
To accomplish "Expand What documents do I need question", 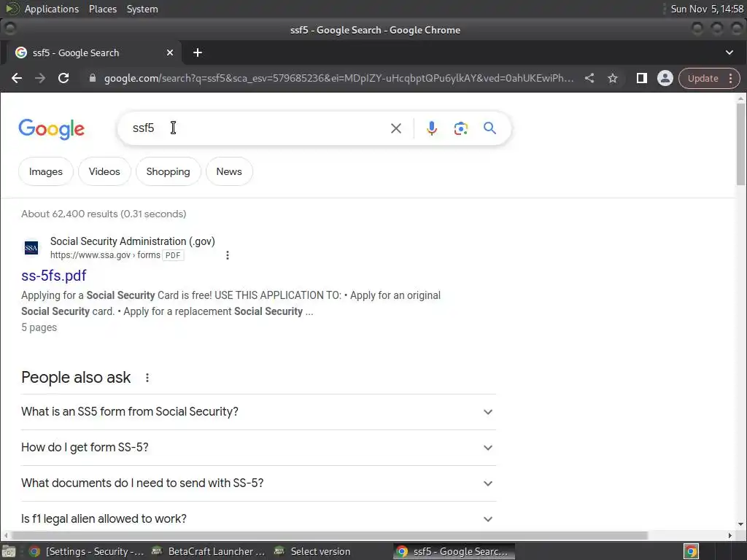I will click(258, 483).
